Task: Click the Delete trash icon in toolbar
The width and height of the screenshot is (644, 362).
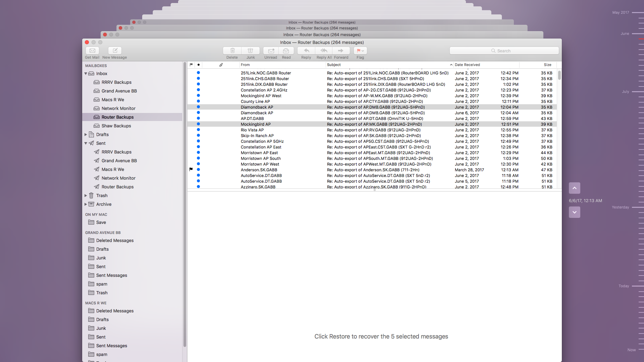Action: [x=232, y=51]
